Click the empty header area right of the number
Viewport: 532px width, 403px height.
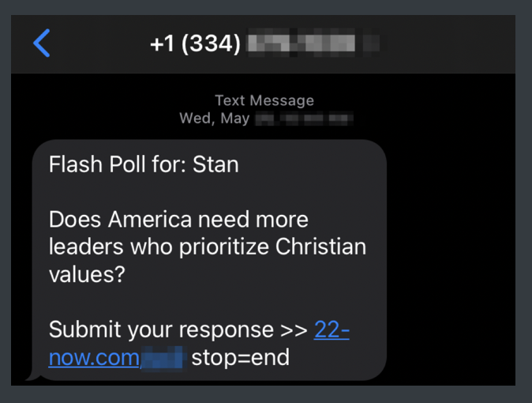pos(450,43)
